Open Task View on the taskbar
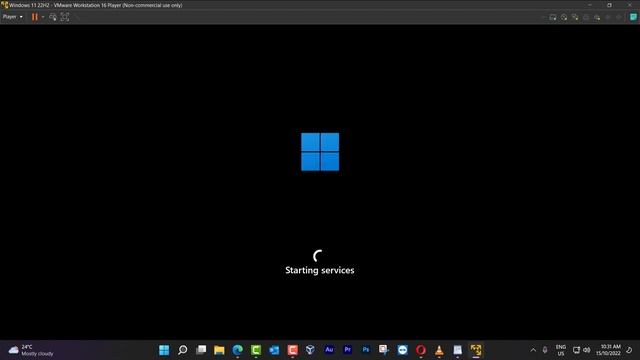This screenshot has height=360, width=640. tap(201, 350)
